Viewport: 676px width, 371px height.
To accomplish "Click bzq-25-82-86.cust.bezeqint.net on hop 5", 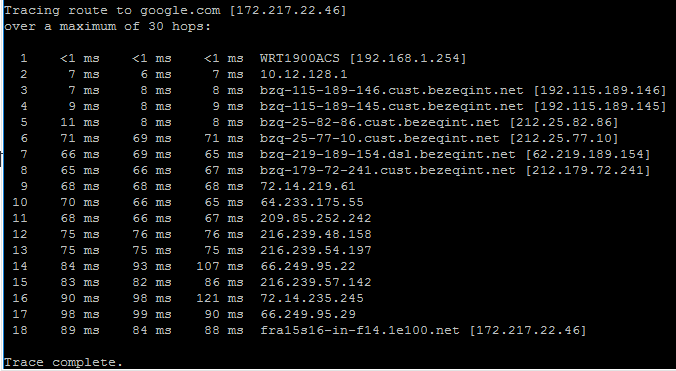I will click(x=379, y=122).
